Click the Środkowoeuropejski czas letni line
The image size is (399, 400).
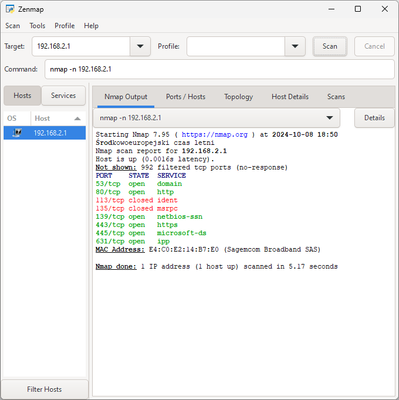coord(155,143)
